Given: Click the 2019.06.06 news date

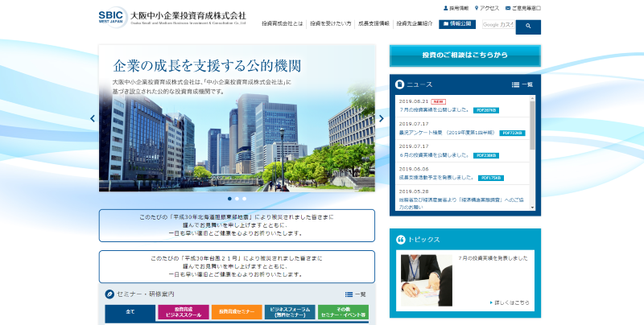Looking at the screenshot, I should tap(414, 169).
